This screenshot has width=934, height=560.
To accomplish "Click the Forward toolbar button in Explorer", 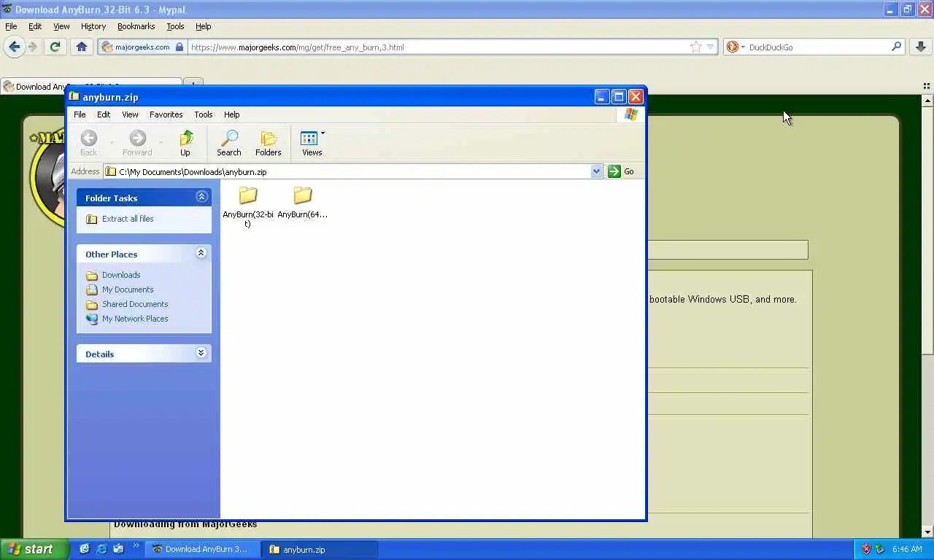I will [137, 143].
